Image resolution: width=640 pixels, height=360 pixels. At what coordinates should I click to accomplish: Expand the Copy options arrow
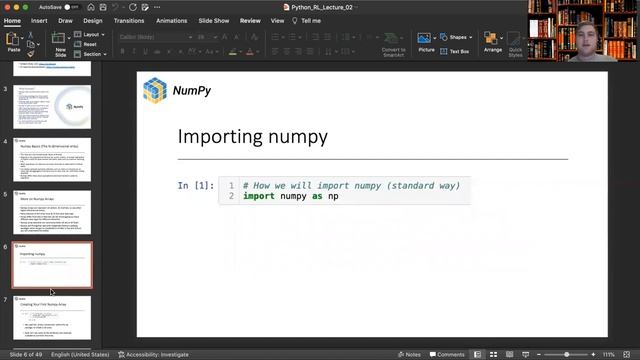click(x=38, y=44)
